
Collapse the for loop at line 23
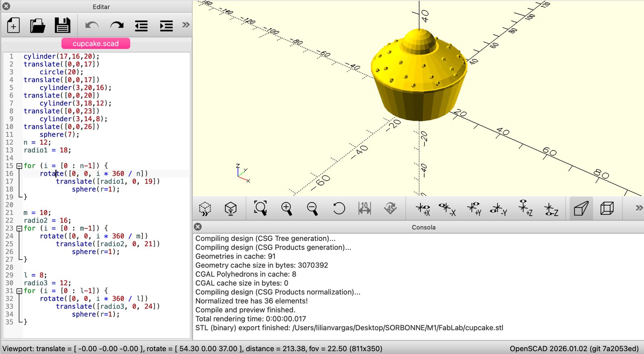pos(19,228)
